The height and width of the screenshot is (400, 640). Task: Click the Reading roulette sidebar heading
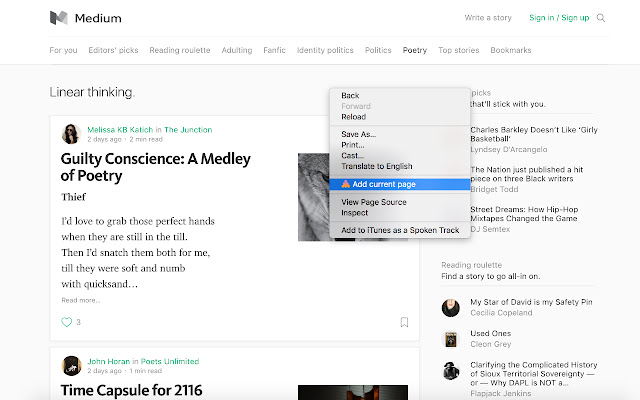471,265
